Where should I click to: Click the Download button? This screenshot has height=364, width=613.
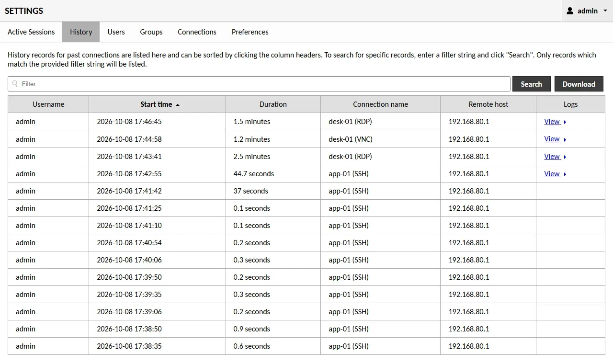click(x=579, y=84)
